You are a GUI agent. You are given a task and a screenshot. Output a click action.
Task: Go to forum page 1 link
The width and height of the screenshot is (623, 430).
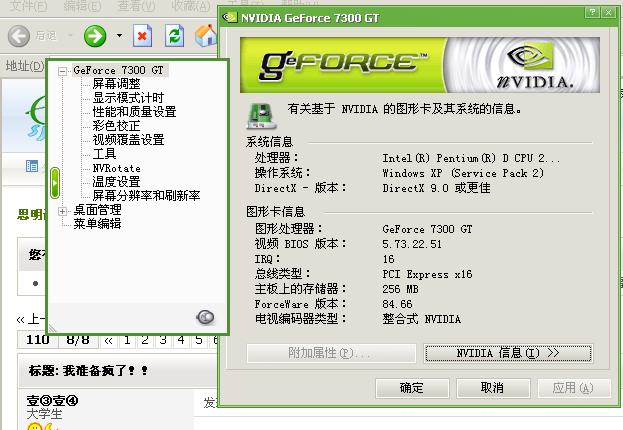[x=127, y=341]
